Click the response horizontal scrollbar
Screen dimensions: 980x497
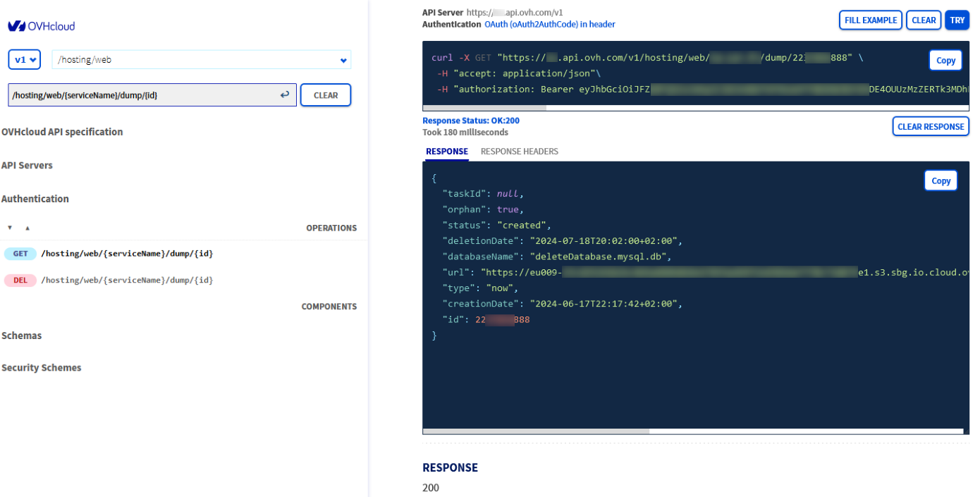click(536, 431)
